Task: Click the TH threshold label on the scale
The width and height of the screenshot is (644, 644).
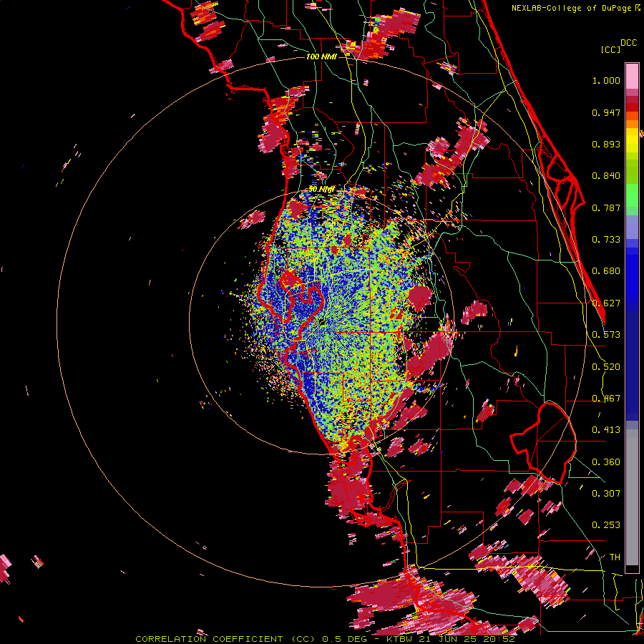Action: click(x=615, y=557)
